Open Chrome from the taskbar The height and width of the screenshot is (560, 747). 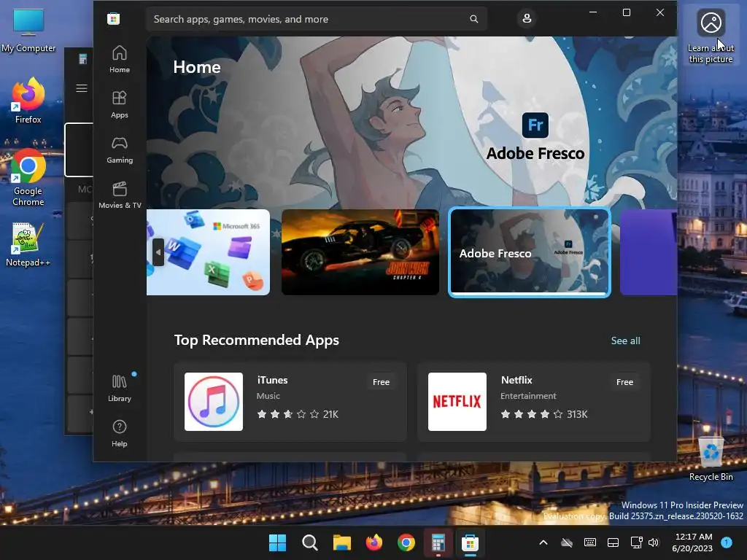[406, 542]
